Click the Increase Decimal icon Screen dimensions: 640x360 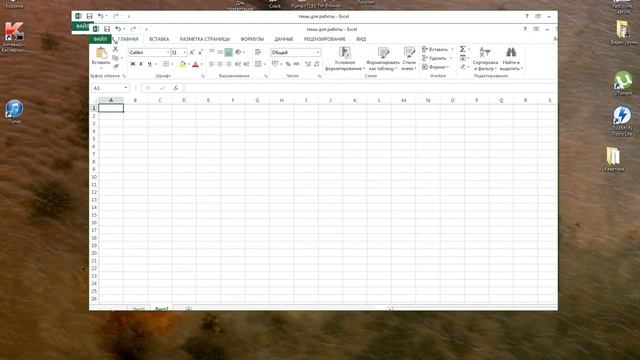pyautogui.click(x=308, y=64)
